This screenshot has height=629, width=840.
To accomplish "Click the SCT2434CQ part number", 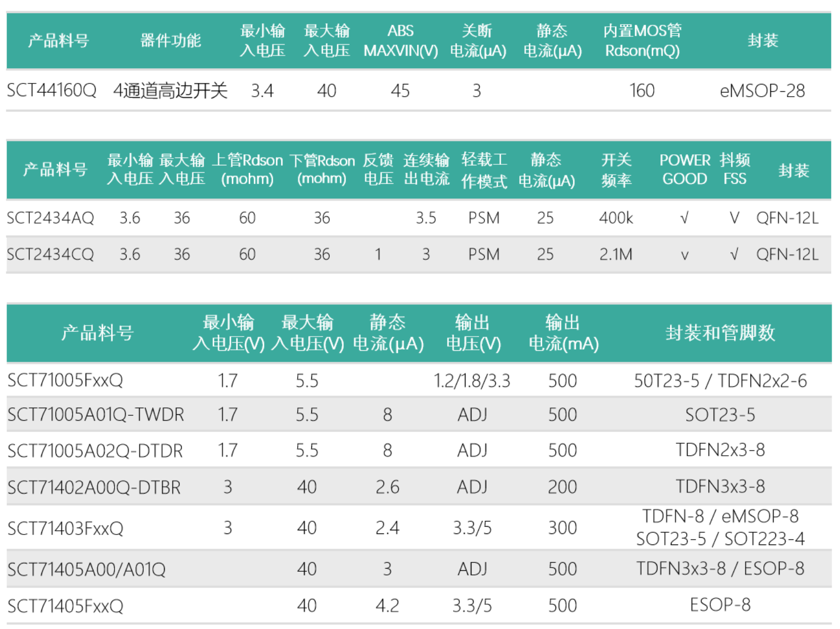I will [x=50, y=254].
